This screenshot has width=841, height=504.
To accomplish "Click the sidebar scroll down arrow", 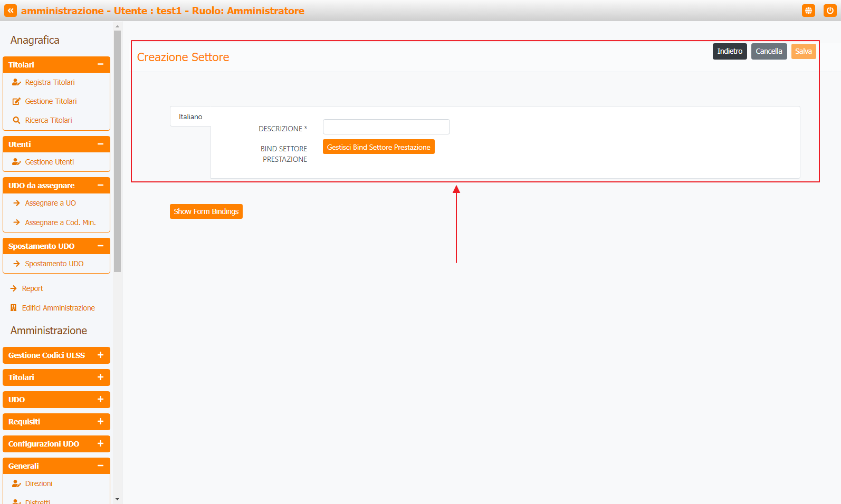I will click(117, 499).
